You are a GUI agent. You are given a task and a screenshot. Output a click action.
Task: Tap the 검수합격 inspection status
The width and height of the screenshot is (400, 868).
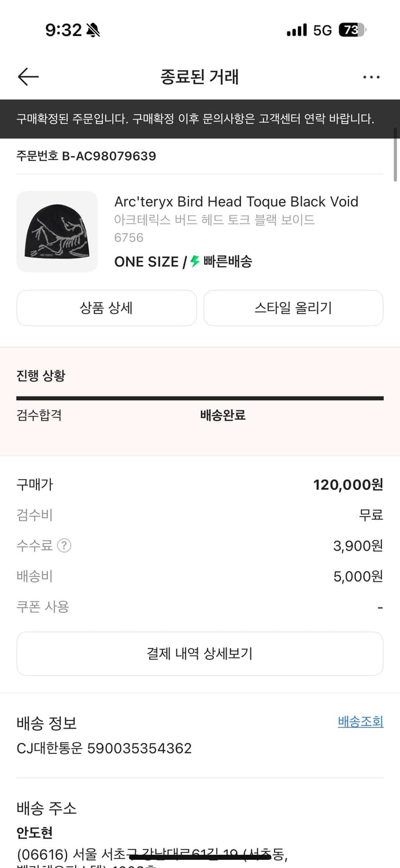click(x=39, y=415)
